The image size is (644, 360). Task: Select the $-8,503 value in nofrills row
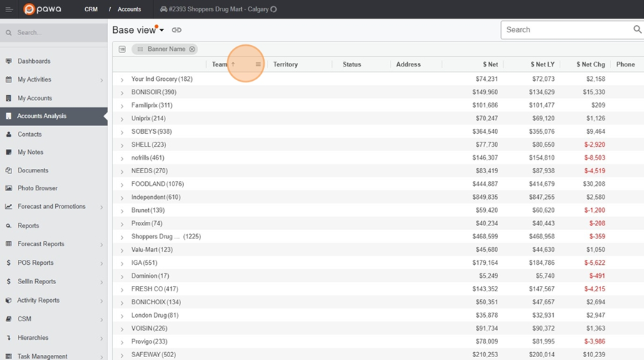(595, 157)
